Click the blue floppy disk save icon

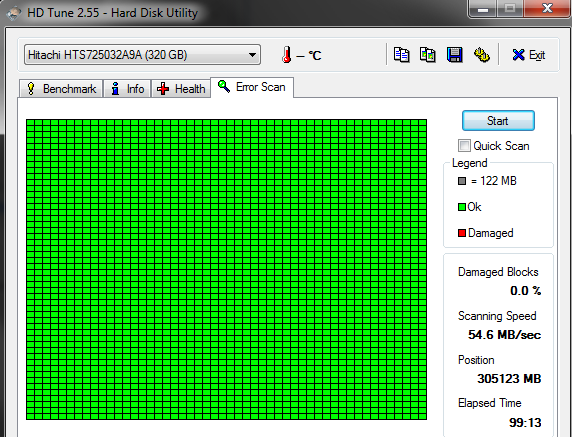tap(455, 55)
